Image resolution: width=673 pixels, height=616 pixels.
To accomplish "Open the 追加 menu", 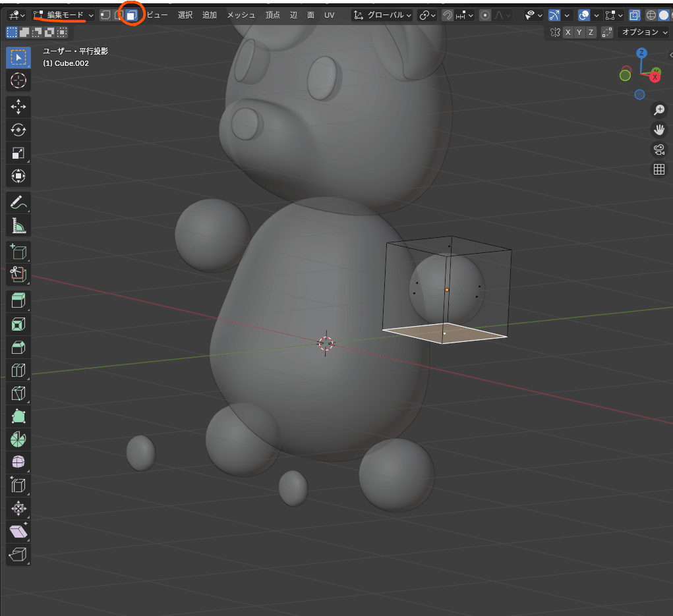I will (210, 15).
